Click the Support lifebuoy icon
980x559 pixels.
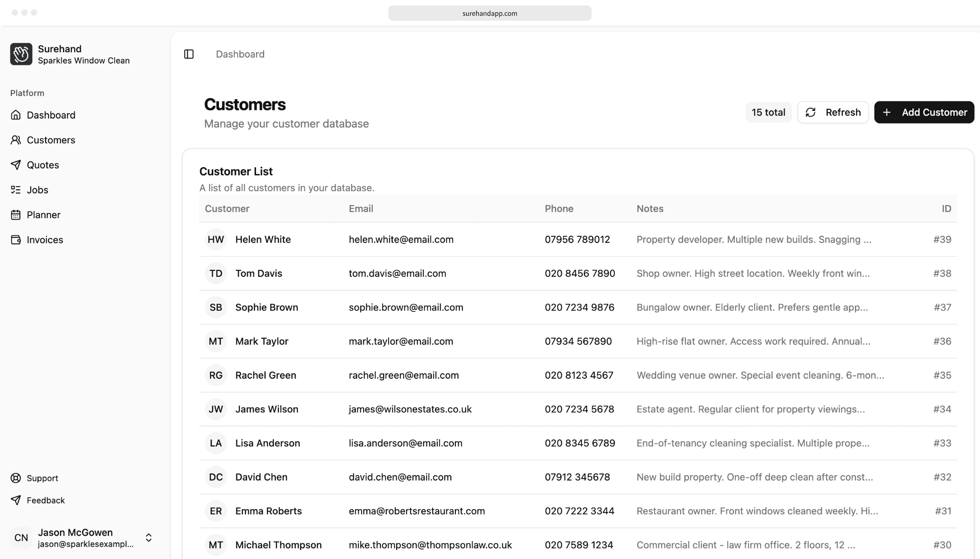16,478
